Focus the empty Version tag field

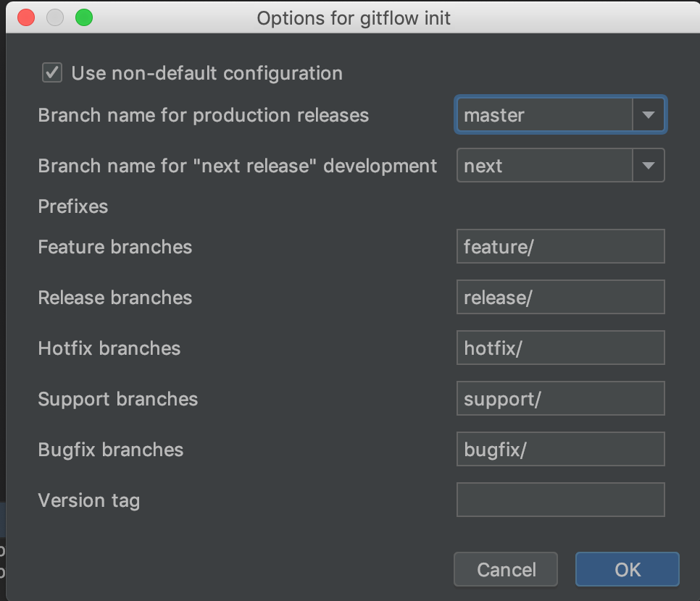(x=561, y=500)
